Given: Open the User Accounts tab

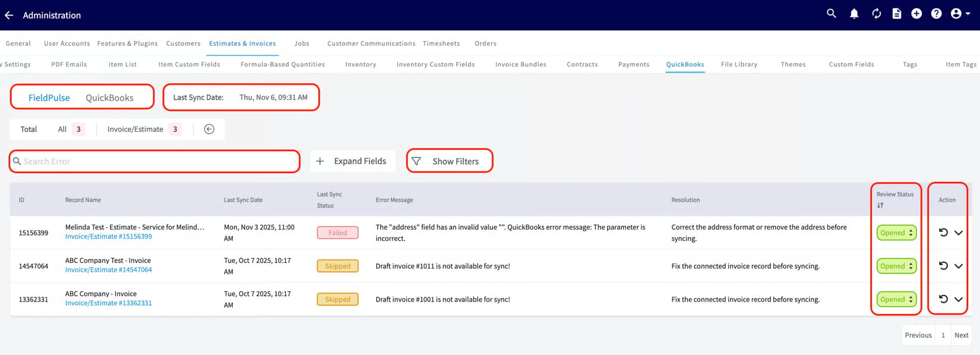Looking at the screenshot, I should coord(67,43).
